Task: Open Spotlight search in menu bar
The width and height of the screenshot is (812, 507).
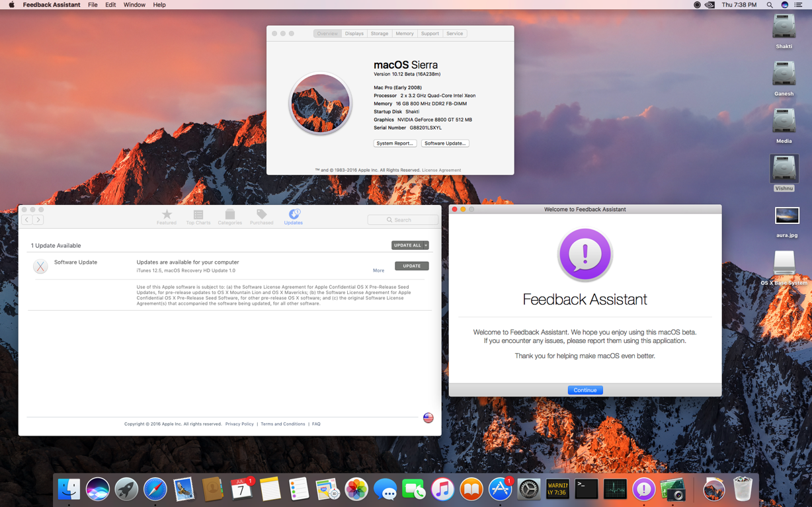Action: [770, 5]
